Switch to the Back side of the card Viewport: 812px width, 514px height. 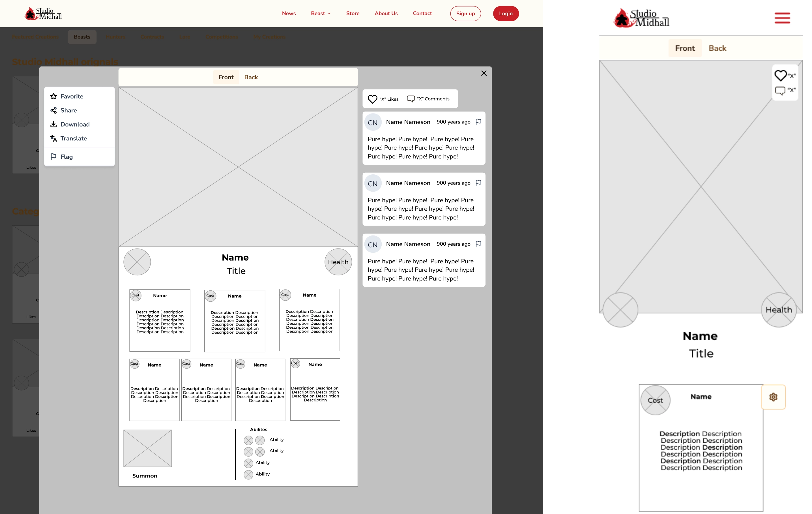click(x=251, y=77)
